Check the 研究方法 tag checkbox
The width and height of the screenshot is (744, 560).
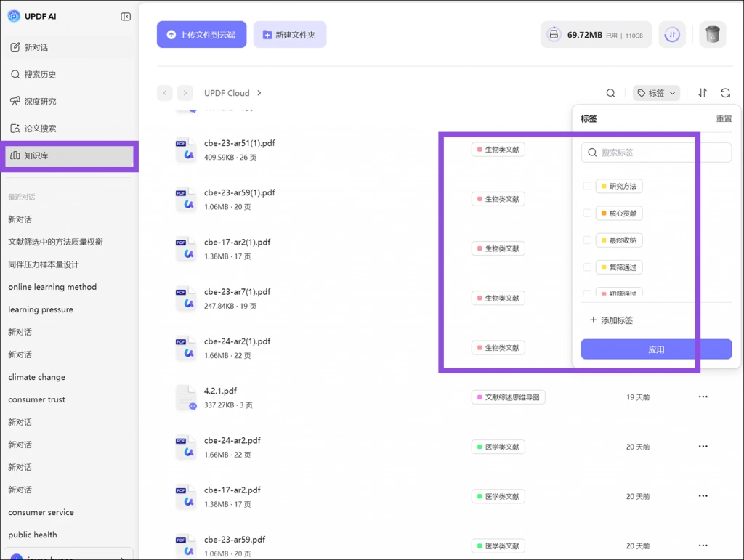click(587, 186)
